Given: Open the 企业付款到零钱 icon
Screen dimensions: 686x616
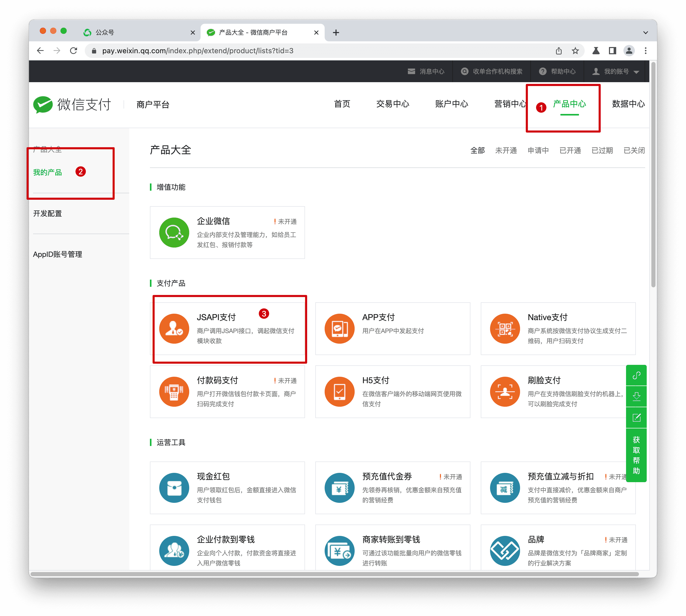Looking at the screenshot, I should click(x=174, y=551).
